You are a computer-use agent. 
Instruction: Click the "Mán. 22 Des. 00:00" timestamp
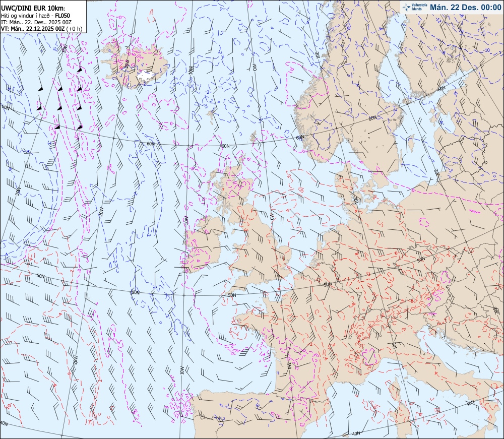(x=465, y=7)
